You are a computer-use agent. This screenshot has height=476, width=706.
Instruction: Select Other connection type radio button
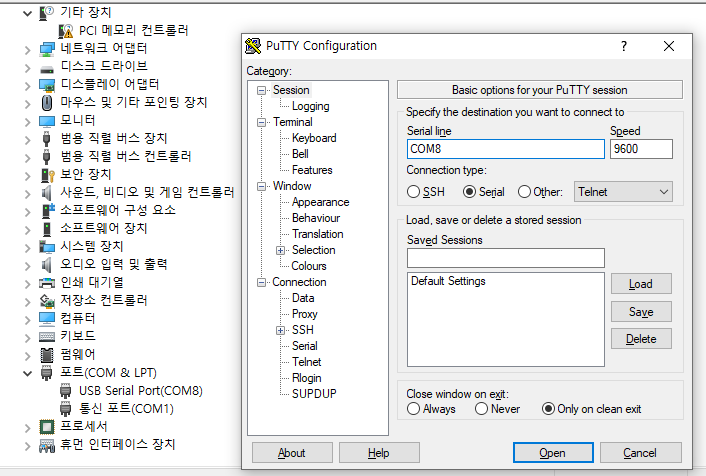[x=524, y=192]
